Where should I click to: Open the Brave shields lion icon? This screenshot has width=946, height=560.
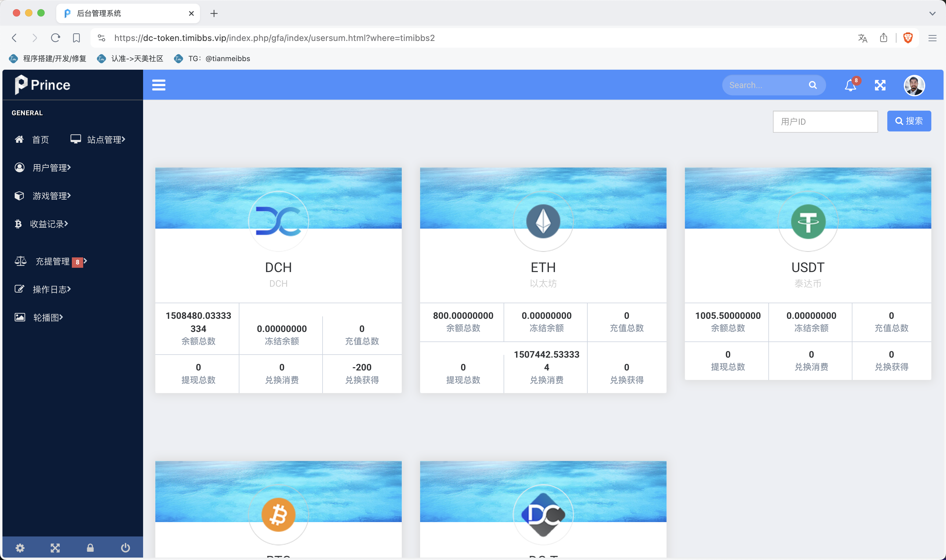point(908,38)
